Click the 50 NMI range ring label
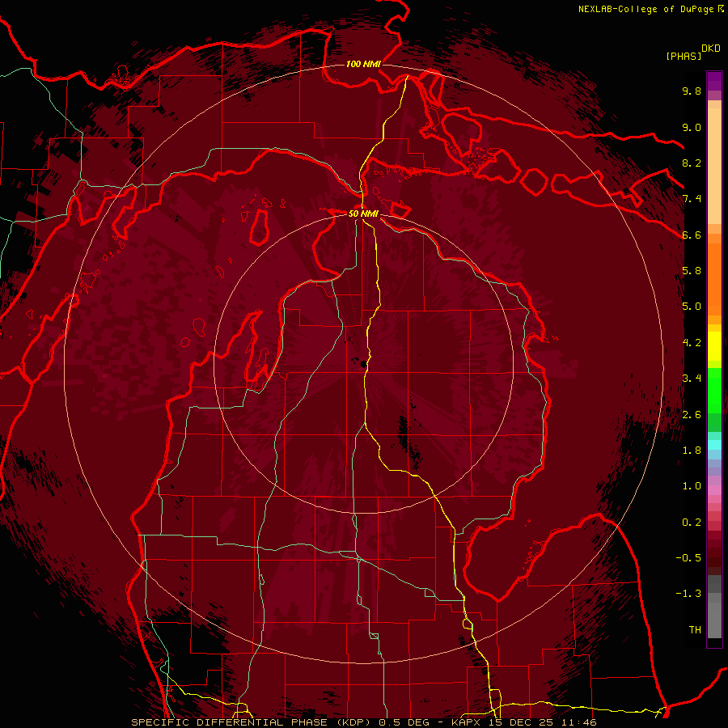 [x=363, y=214]
